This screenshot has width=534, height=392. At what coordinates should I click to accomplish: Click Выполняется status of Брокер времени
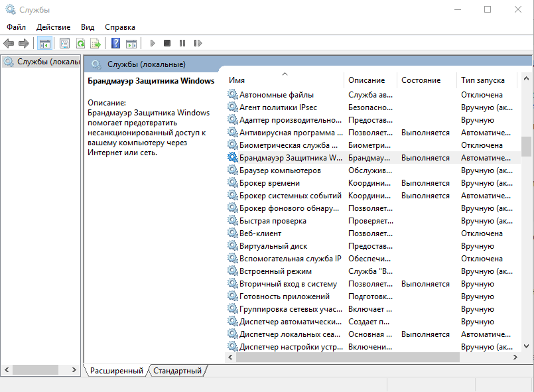[x=425, y=183]
